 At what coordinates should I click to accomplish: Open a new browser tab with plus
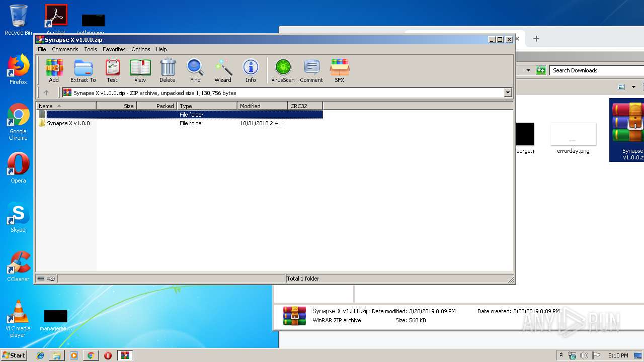[x=536, y=39]
